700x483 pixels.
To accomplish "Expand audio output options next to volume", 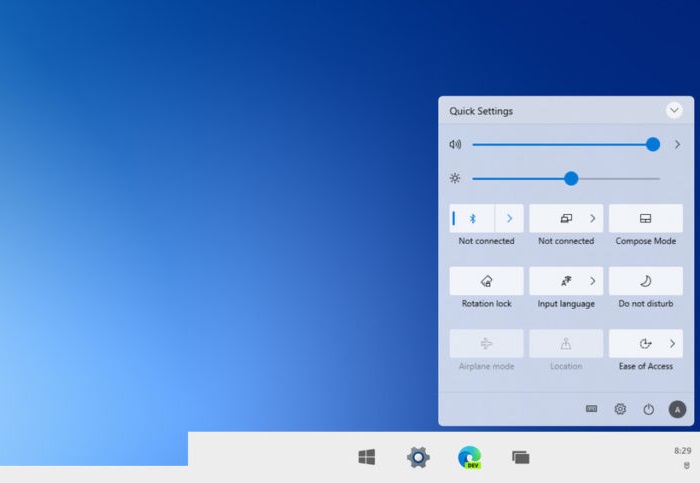I will coord(677,144).
